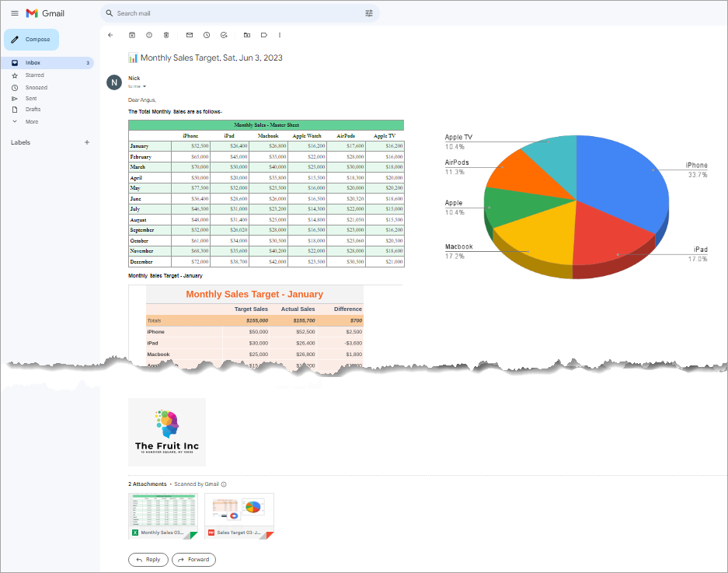Report this email as spam
The image size is (728, 573).
[148, 35]
